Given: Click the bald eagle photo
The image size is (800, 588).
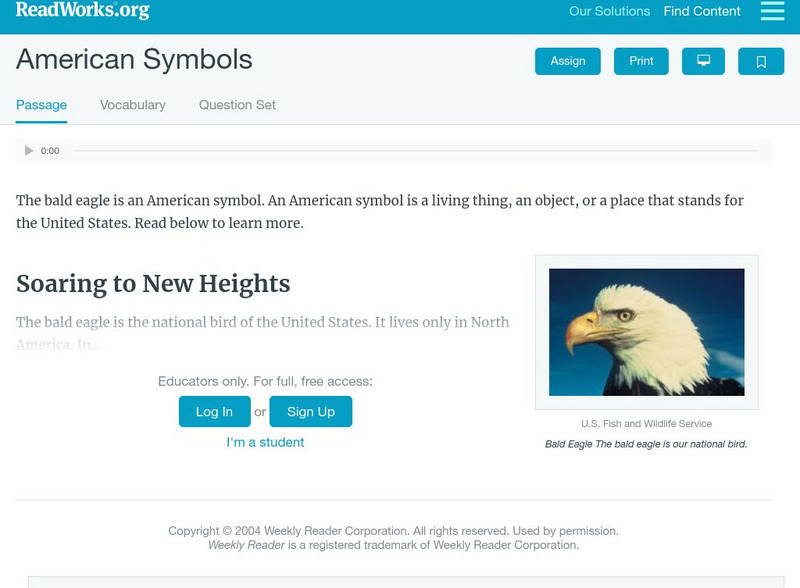Looking at the screenshot, I should [646, 332].
